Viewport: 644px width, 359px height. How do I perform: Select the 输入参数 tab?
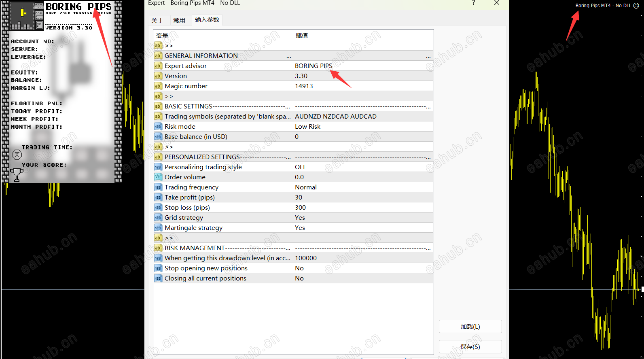[207, 20]
